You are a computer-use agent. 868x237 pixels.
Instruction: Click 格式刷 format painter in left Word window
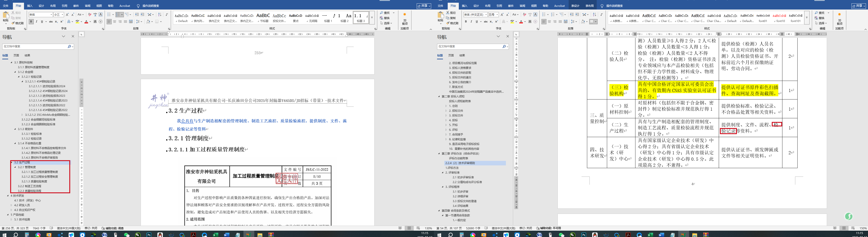(17, 23)
